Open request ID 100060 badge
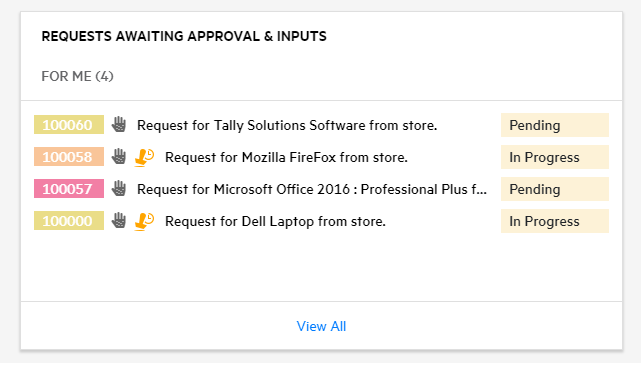The width and height of the screenshot is (641, 373). coord(69,125)
